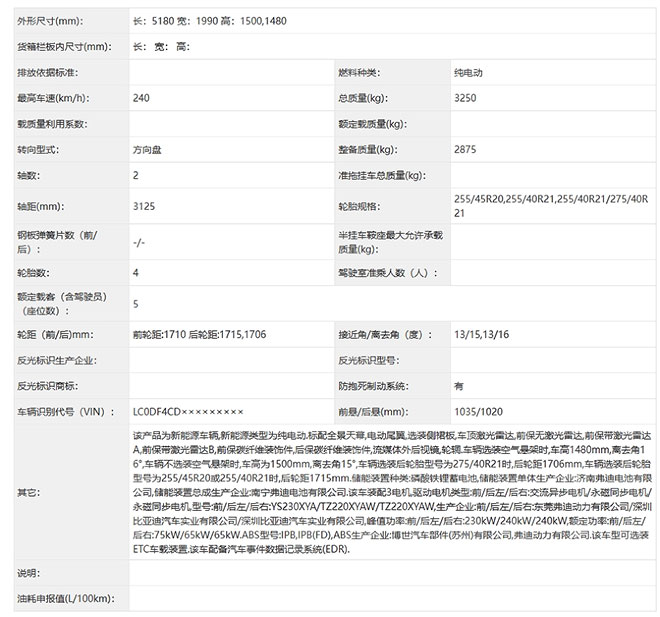Screen dimensions: 660x617
Task: Click the empty 说明 value cell
Action: (x=390, y=573)
